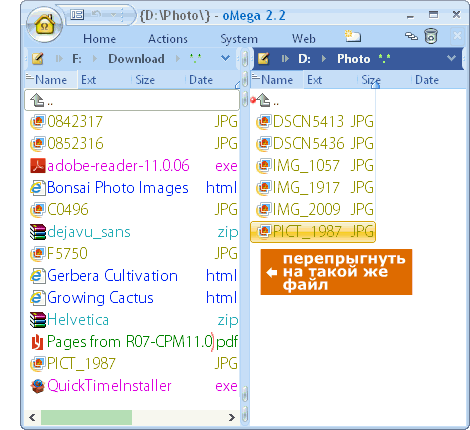The width and height of the screenshot is (470, 430).
Task: Click the orange jump-to-same-file button
Action: (336, 272)
